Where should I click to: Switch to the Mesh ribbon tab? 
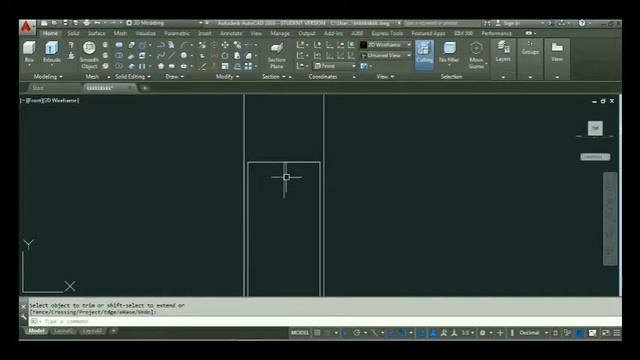tap(120, 33)
